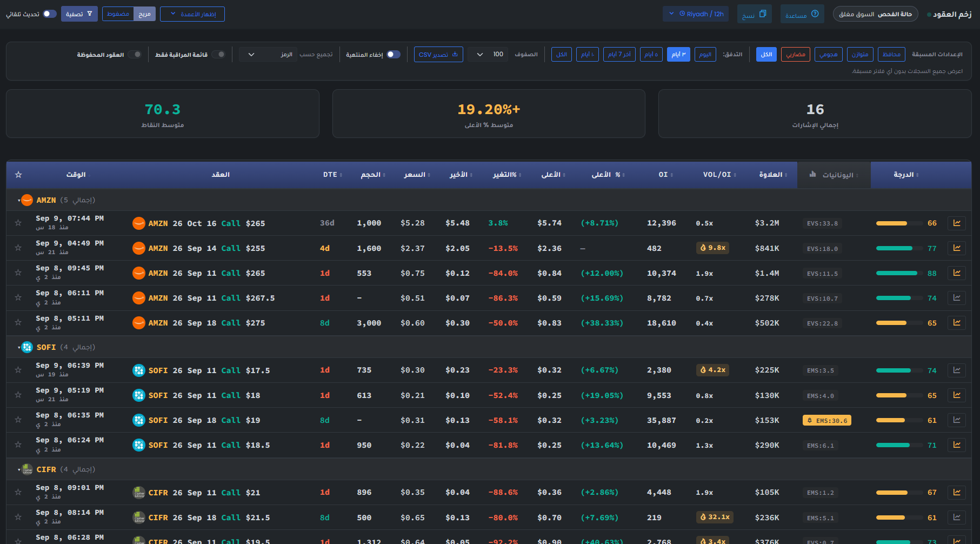Filter flow to 5 days
980x544 pixels.
[651, 54]
